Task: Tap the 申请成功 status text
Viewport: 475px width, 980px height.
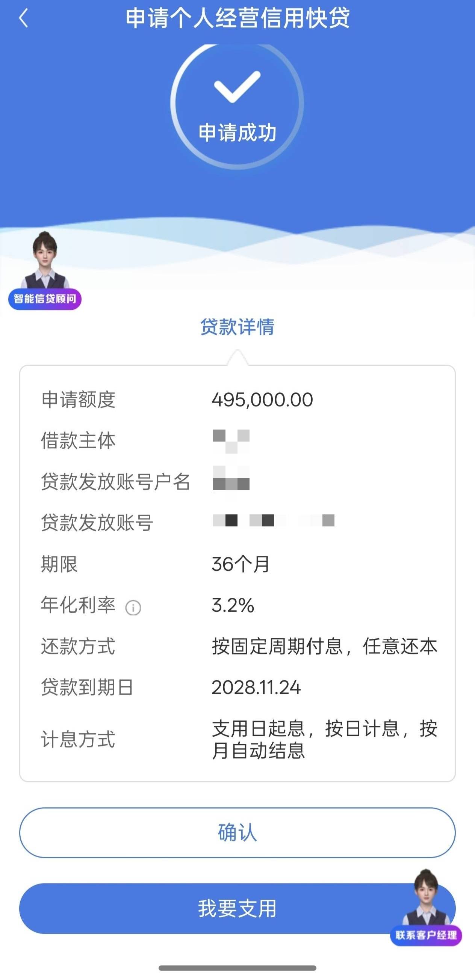Action: [237, 133]
